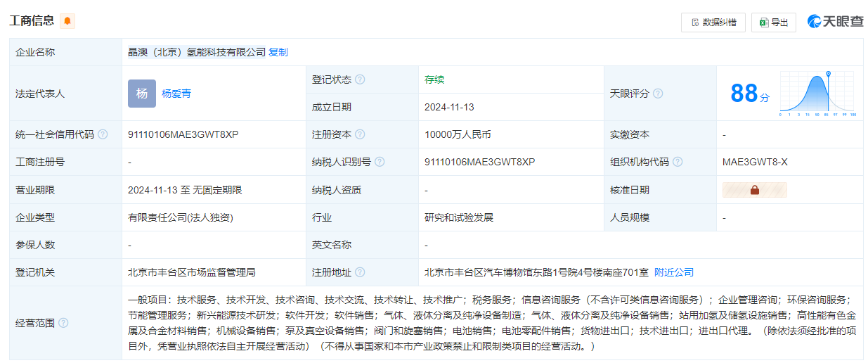Click the 数据纠错 button
Image resolution: width=868 pixels, height=363 pixels.
tap(713, 23)
